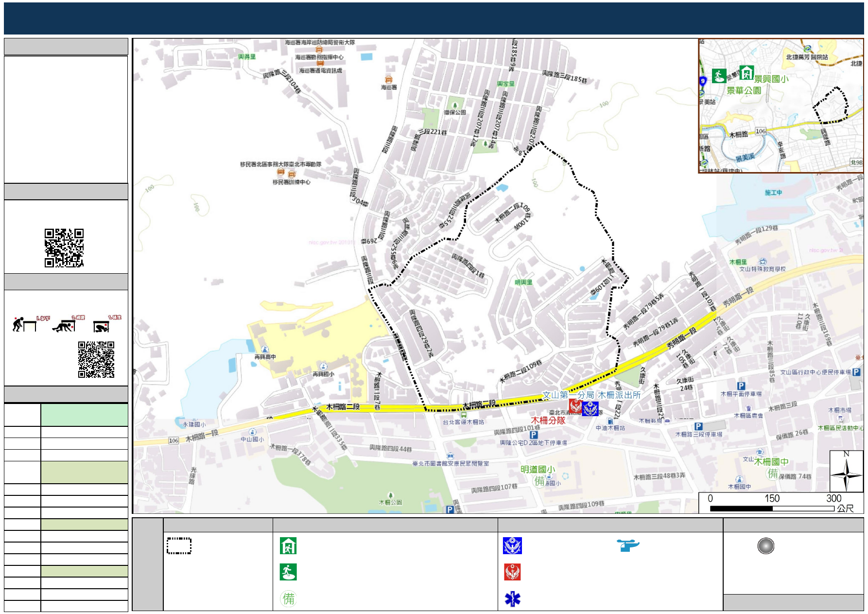Click the QR code below the earthquake figures
Screen dimensions: 868x614
(96, 359)
